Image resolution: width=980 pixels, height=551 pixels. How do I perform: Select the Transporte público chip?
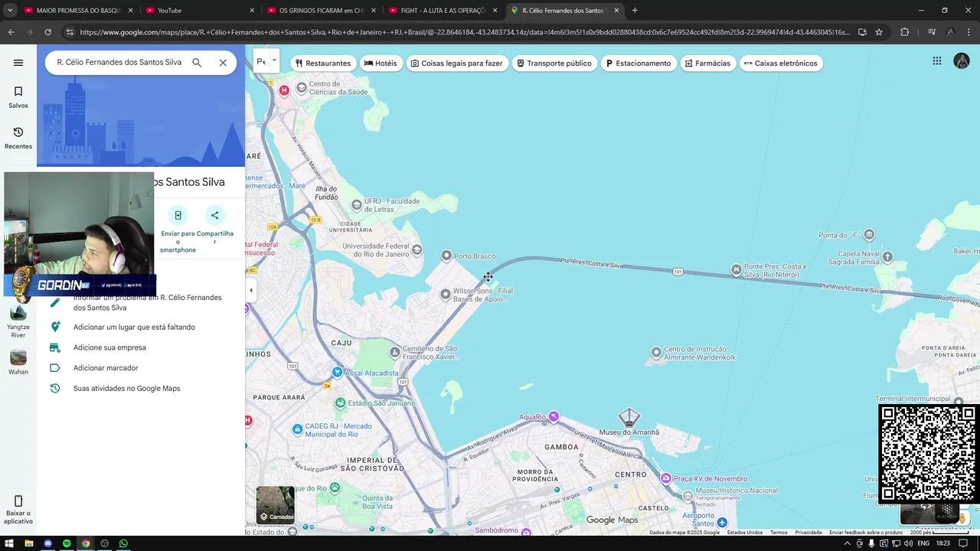554,64
